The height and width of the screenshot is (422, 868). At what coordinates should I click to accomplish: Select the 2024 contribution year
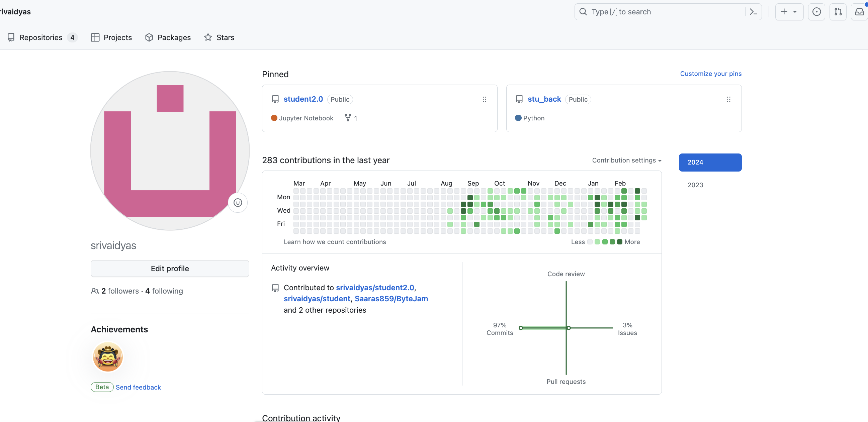710,162
